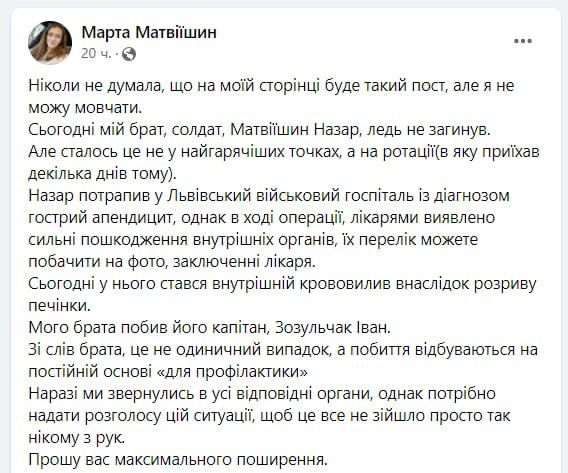This screenshot has width=568, height=473.
Task: Click the line 'побачити на фото, заключенні лікаря.'
Action: [x=172, y=261]
